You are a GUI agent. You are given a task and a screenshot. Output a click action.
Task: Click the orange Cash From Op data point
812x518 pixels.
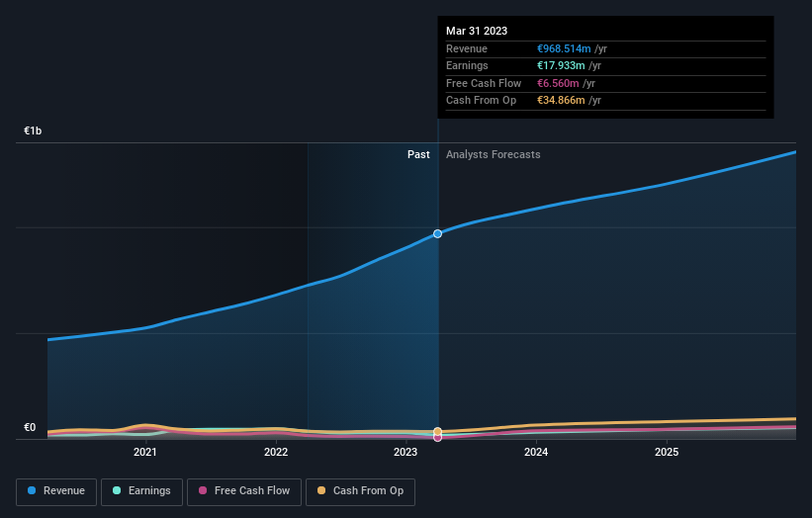click(x=437, y=431)
